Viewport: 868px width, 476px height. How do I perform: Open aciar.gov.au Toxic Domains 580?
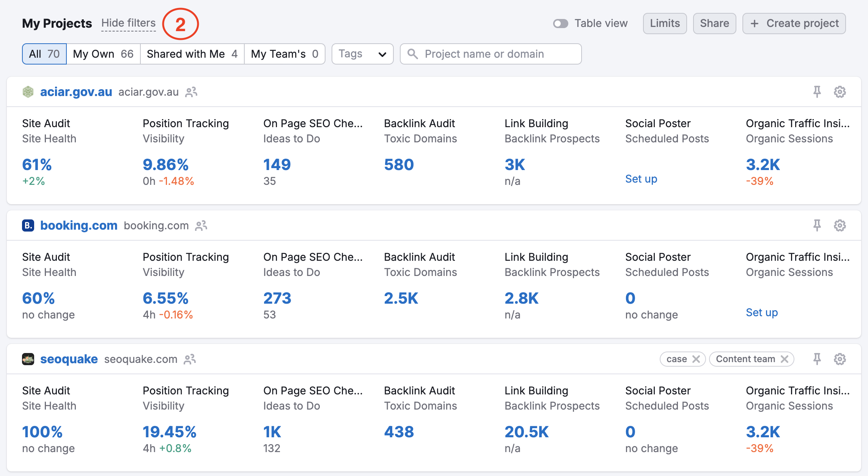399,165
